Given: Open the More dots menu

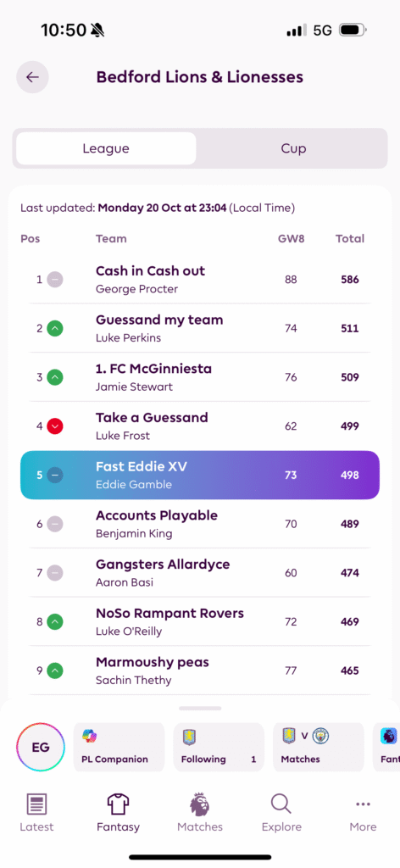Looking at the screenshot, I should coord(363,804).
